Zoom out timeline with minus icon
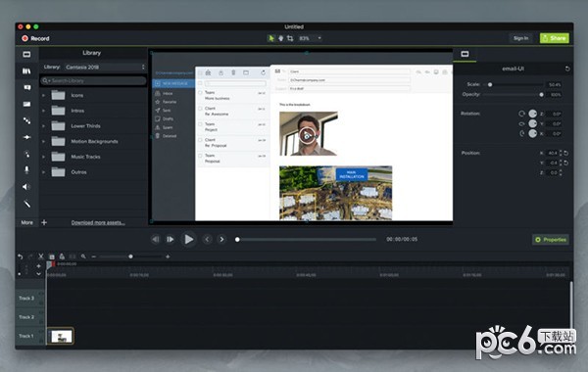588x372 pixels. pyautogui.click(x=94, y=256)
